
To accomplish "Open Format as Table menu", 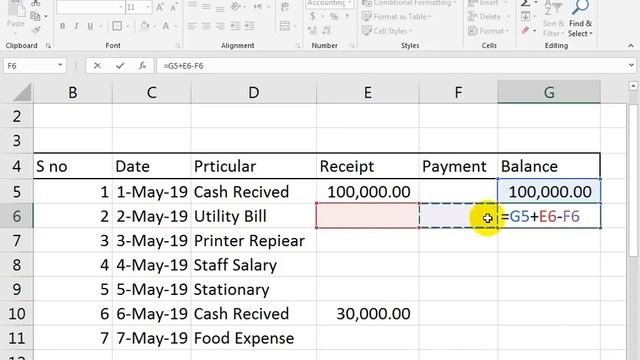I will pos(396,17).
